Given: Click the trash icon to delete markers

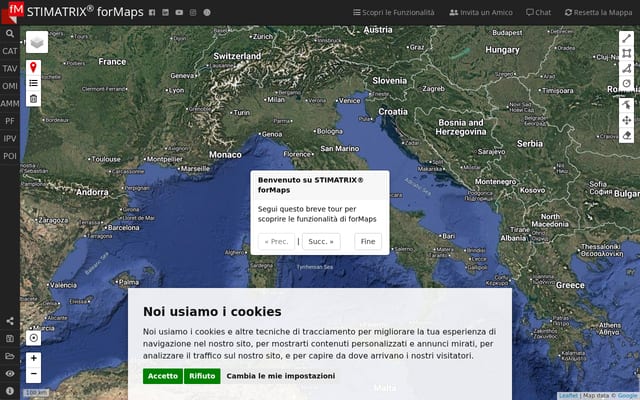Looking at the screenshot, I should [33, 99].
